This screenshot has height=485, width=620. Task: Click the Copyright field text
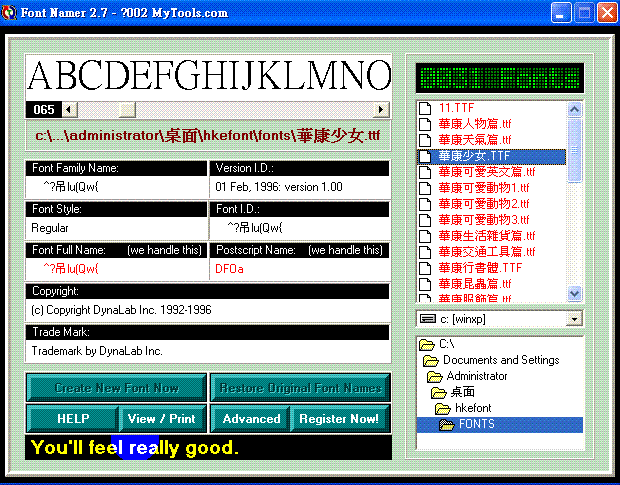pos(121,310)
